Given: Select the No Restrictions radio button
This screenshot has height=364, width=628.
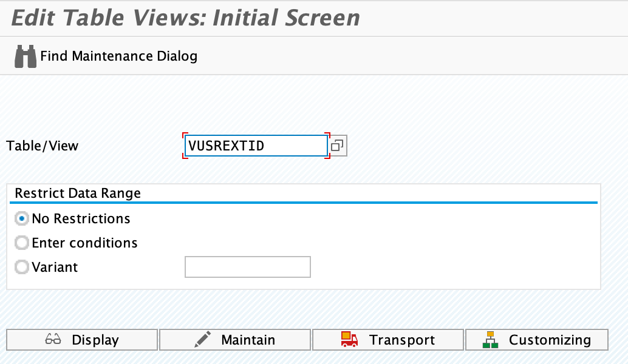Looking at the screenshot, I should pyautogui.click(x=22, y=219).
